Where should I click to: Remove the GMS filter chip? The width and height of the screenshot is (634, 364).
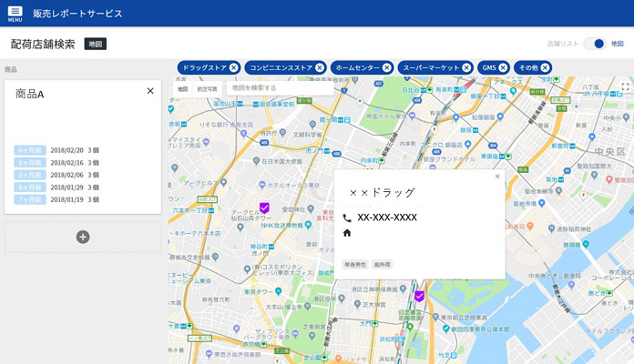tap(503, 68)
